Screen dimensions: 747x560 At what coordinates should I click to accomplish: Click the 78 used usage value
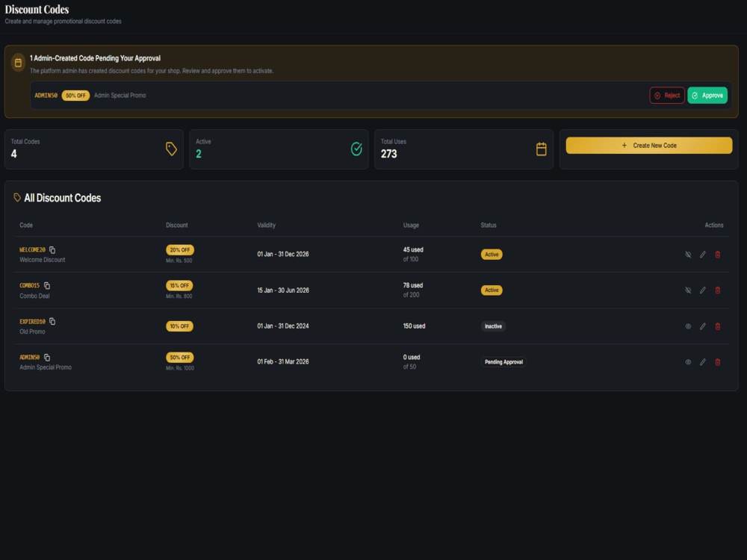[x=412, y=285]
